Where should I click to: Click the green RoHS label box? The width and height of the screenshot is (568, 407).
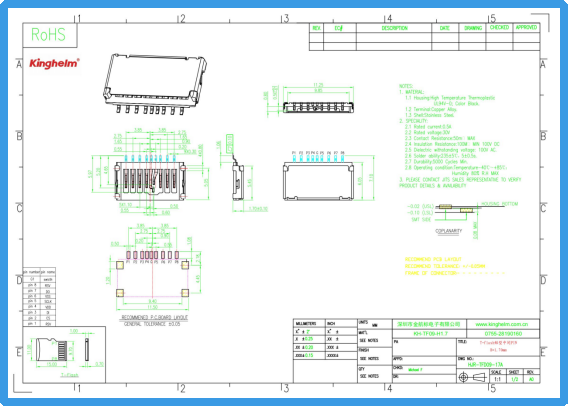(x=50, y=35)
